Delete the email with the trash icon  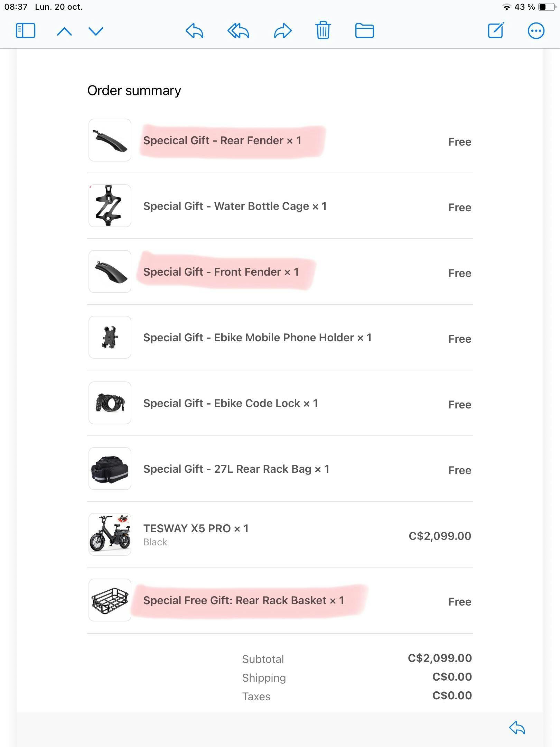click(x=323, y=31)
